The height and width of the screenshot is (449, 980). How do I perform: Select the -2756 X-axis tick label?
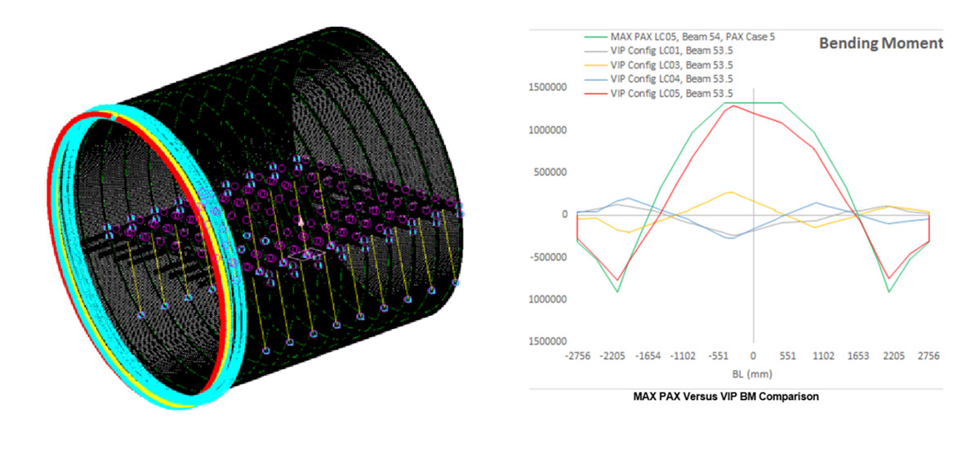point(577,357)
